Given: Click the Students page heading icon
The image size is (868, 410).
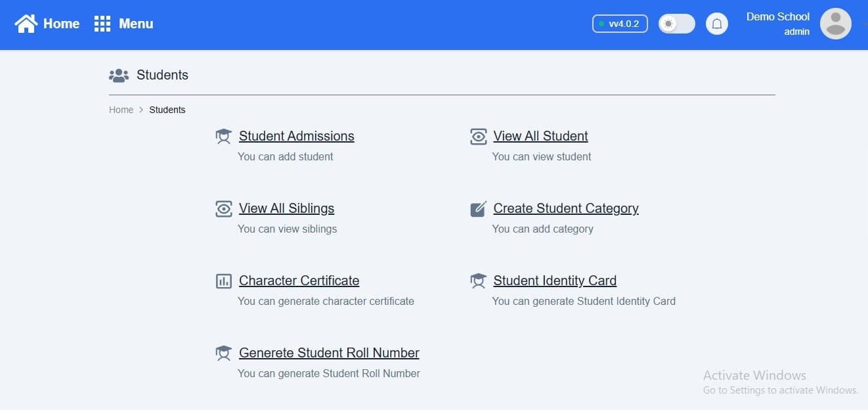Looking at the screenshot, I should 119,76.
